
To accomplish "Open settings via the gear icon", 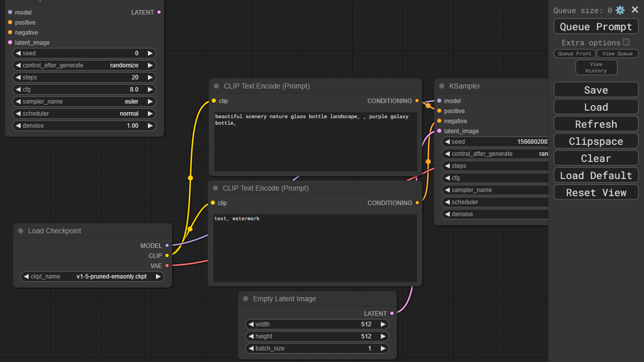I will [620, 10].
